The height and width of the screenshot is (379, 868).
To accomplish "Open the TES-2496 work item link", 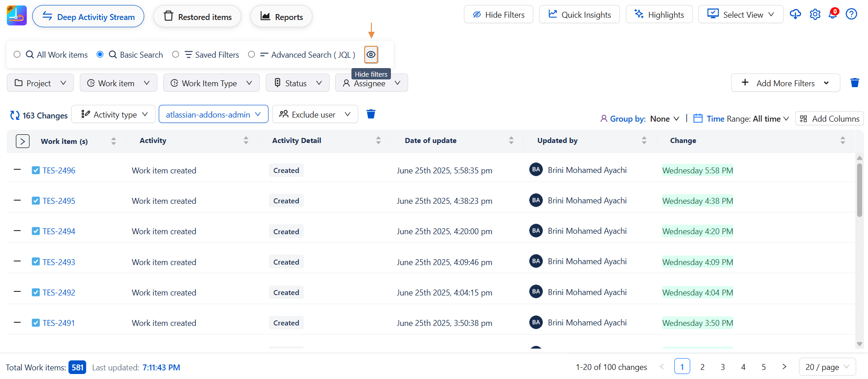I will pyautogui.click(x=59, y=171).
